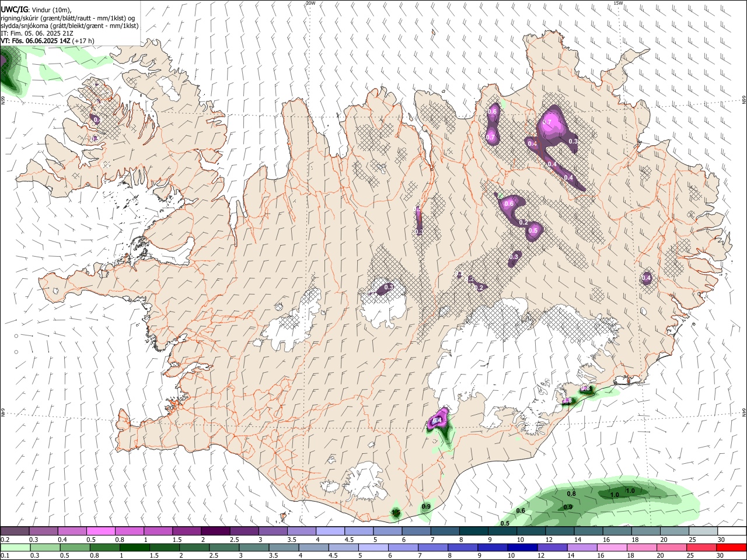Select the 'IT: Fim. 05. 06. 2025 21Z' line
This screenshot has height=560, width=747.
pyautogui.click(x=36, y=33)
